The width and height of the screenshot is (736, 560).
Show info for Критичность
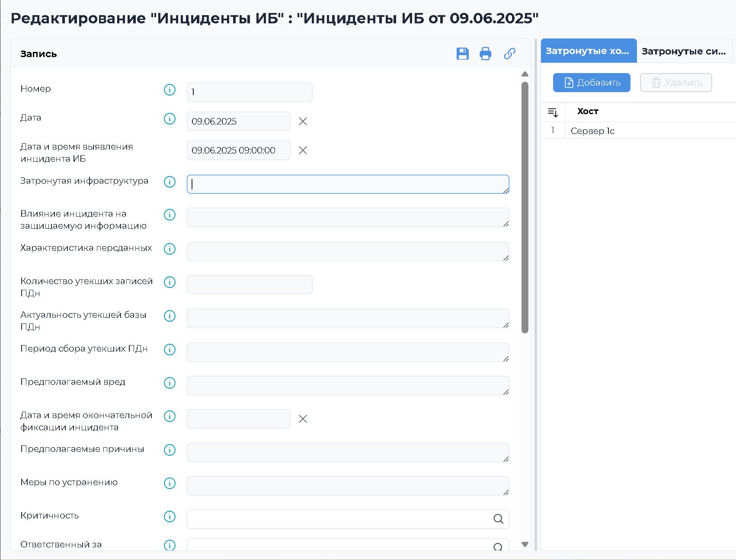click(x=170, y=516)
